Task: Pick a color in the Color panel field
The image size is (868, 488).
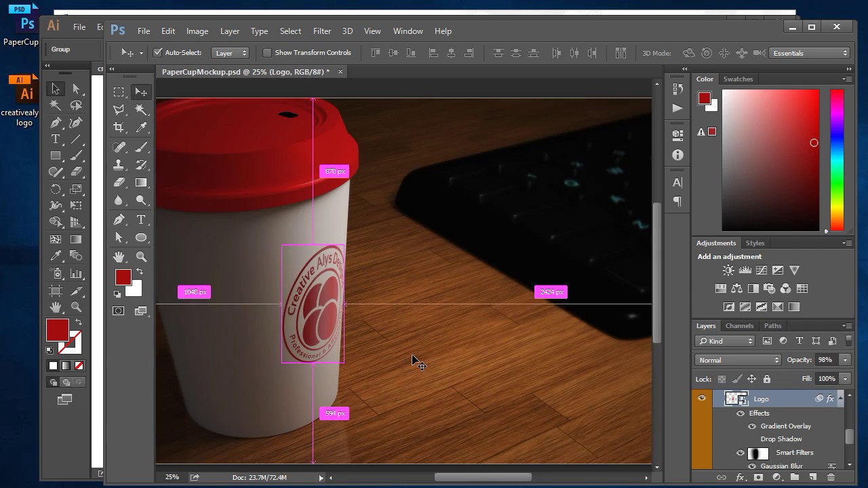Action: (x=770, y=160)
